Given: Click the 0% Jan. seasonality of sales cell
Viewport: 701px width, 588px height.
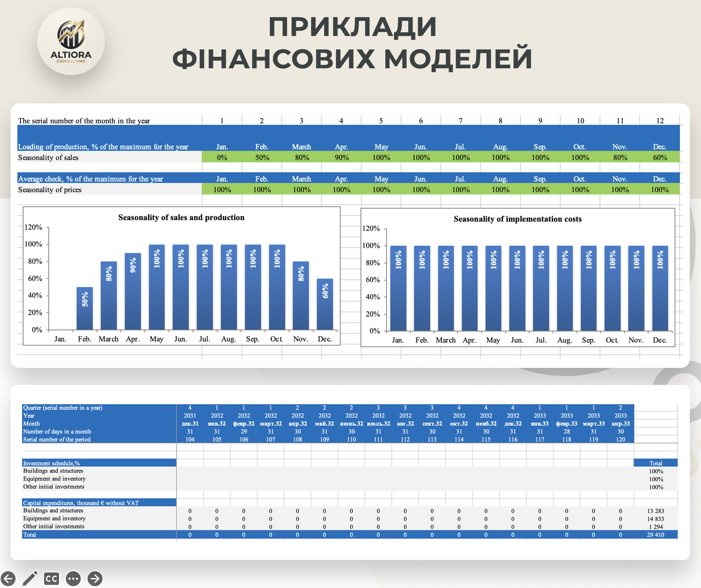Looking at the screenshot, I should [x=222, y=157].
